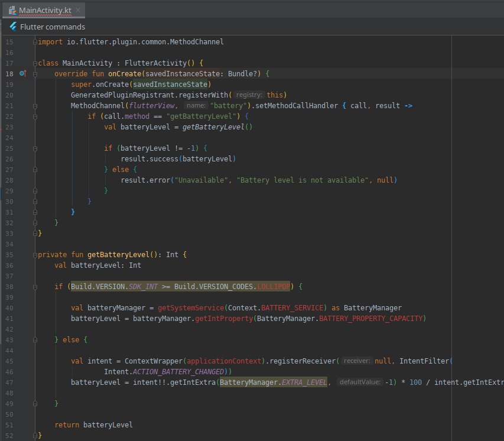The image size is (504, 441).
Task: Switch to the MainActivity.kt tab
Action: (x=44, y=10)
